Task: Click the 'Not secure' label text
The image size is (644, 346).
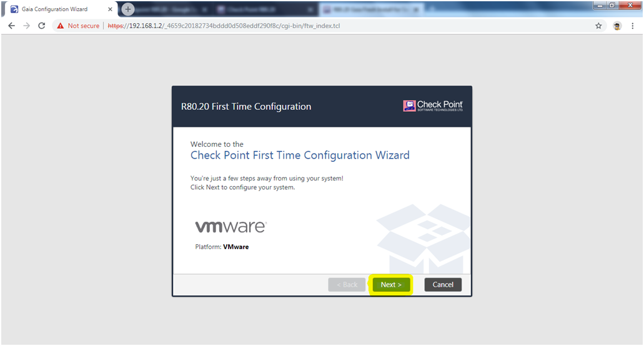Action: [x=83, y=26]
